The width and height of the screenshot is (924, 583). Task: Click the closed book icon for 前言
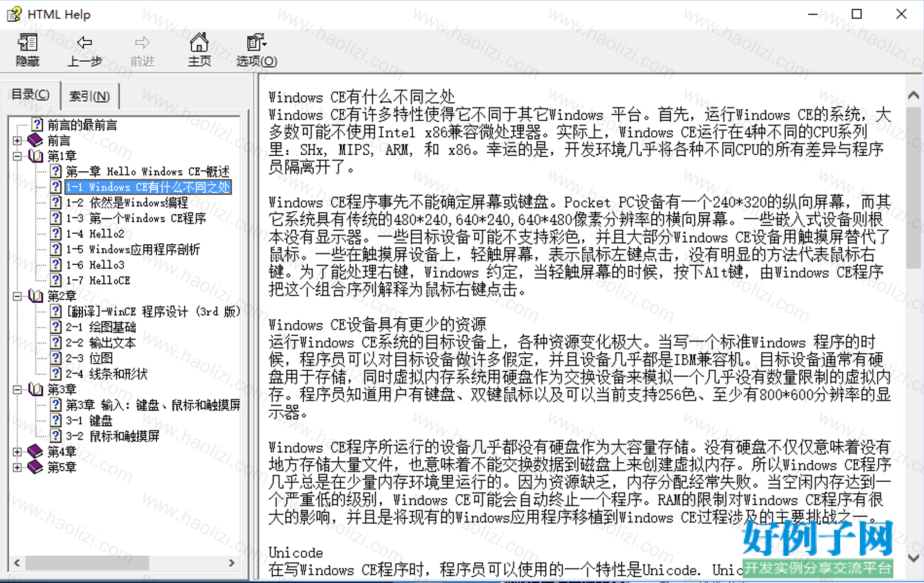click(x=35, y=140)
